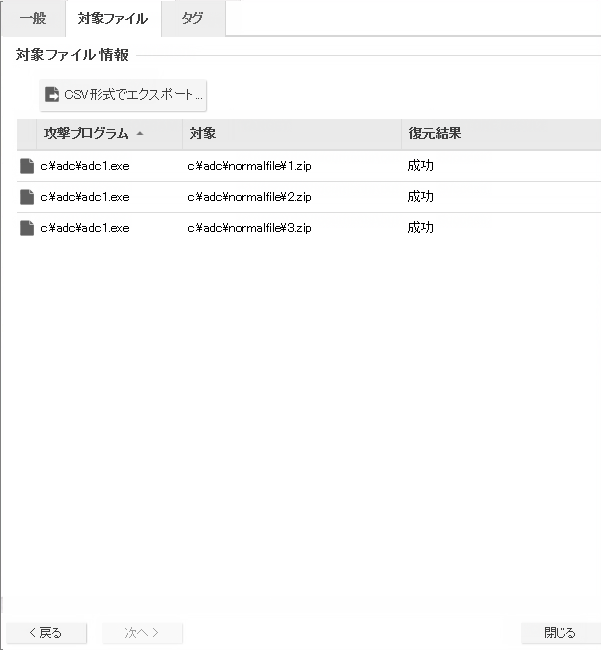Screen dimensions: 601x650
Task: Select target path c¥adc¥normalfile¥1.zip
Action: tap(249, 166)
